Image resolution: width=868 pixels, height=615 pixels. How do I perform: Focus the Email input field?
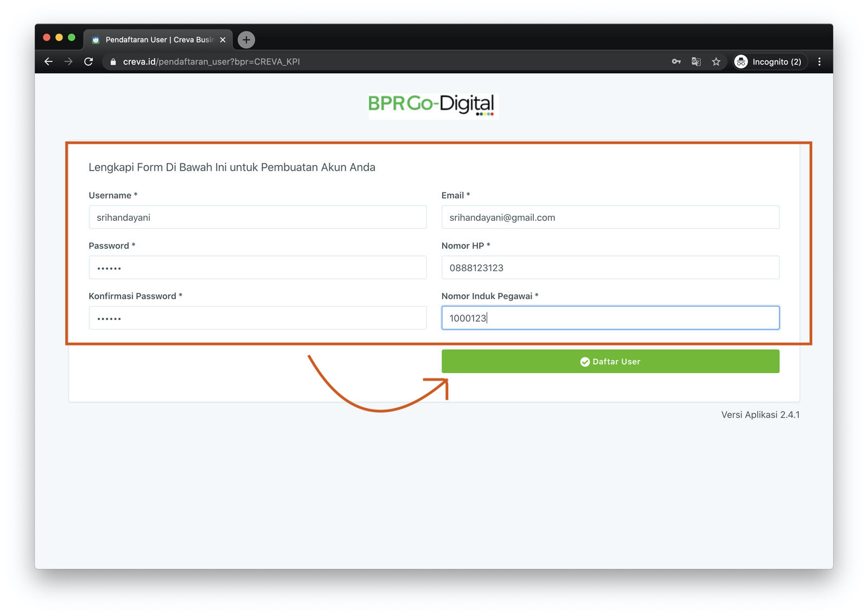[610, 217]
